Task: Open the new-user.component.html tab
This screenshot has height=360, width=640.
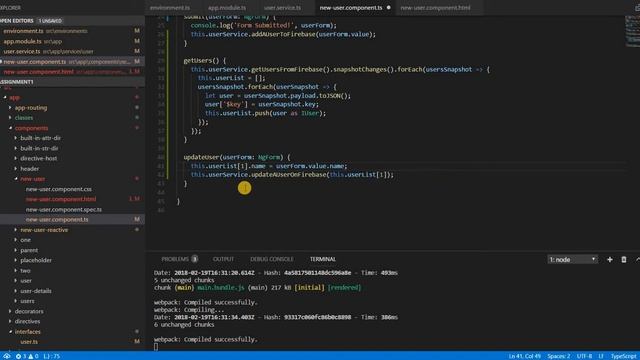Action: pos(435,8)
